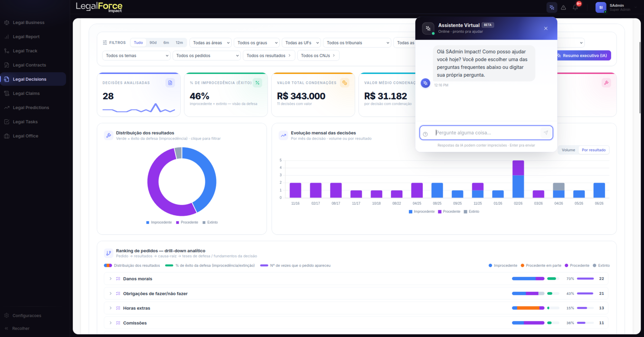Click the Distribuição dos resultados gavel icon
This screenshot has width=644, height=337.
point(109,135)
